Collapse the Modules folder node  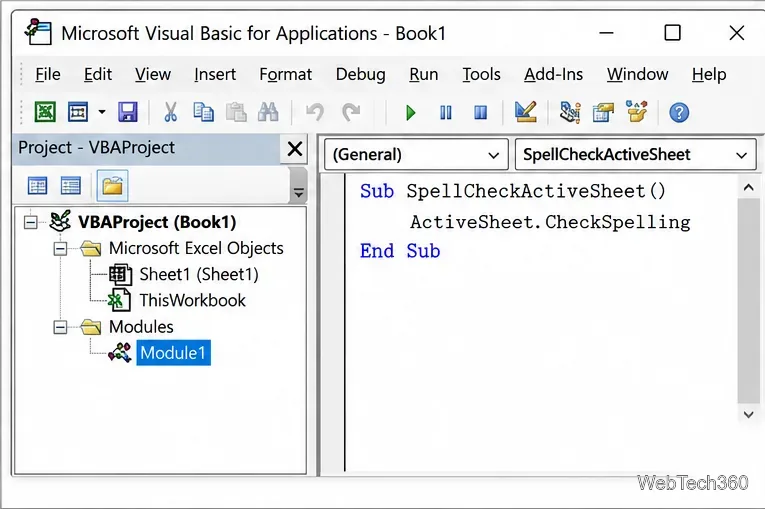click(60, 327)
